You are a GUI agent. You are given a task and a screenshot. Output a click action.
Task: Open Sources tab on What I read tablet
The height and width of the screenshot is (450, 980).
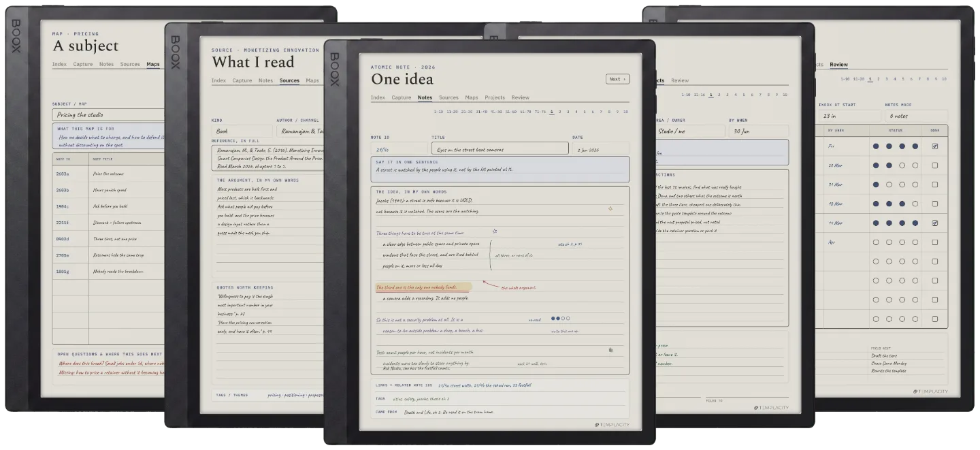pyautogui.click(x=289, y=80)
